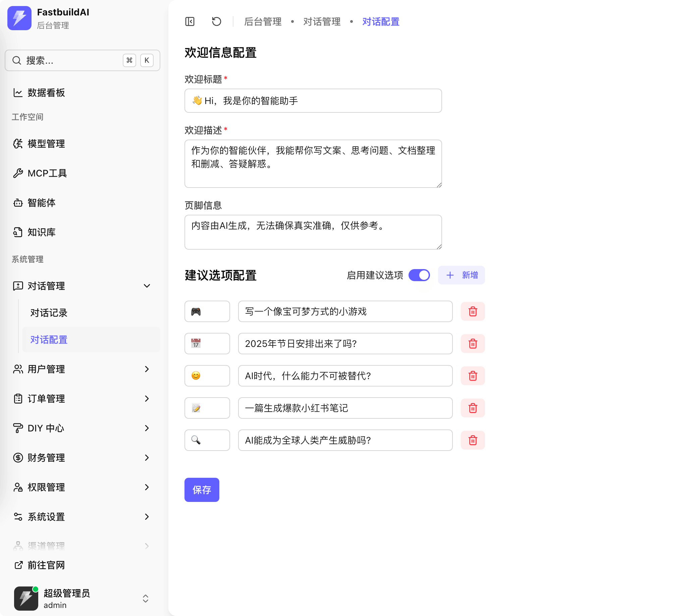699x616 pixels.
Task: Select the gamepad emoji icon picker
Action: [x=207, y=311]
